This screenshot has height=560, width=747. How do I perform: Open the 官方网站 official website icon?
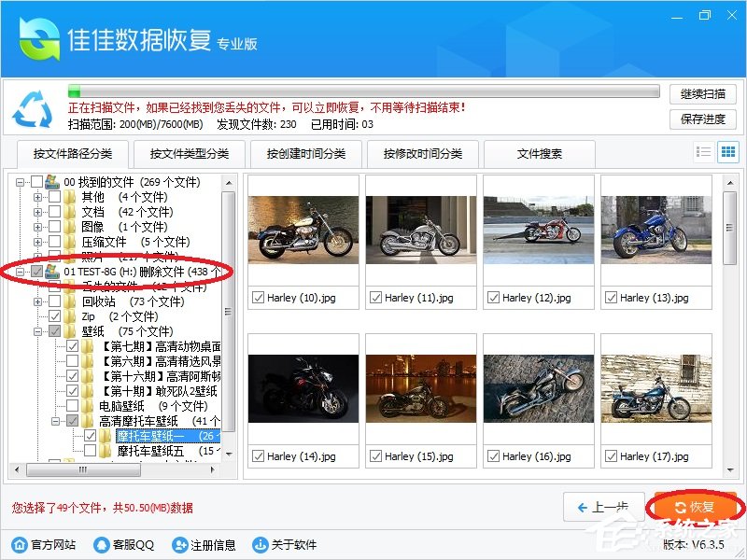(19, 544)
